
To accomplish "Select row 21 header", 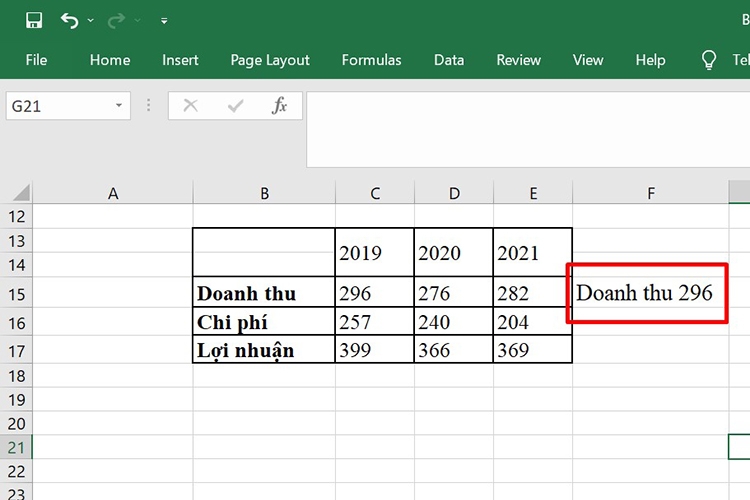I will 16,447.
